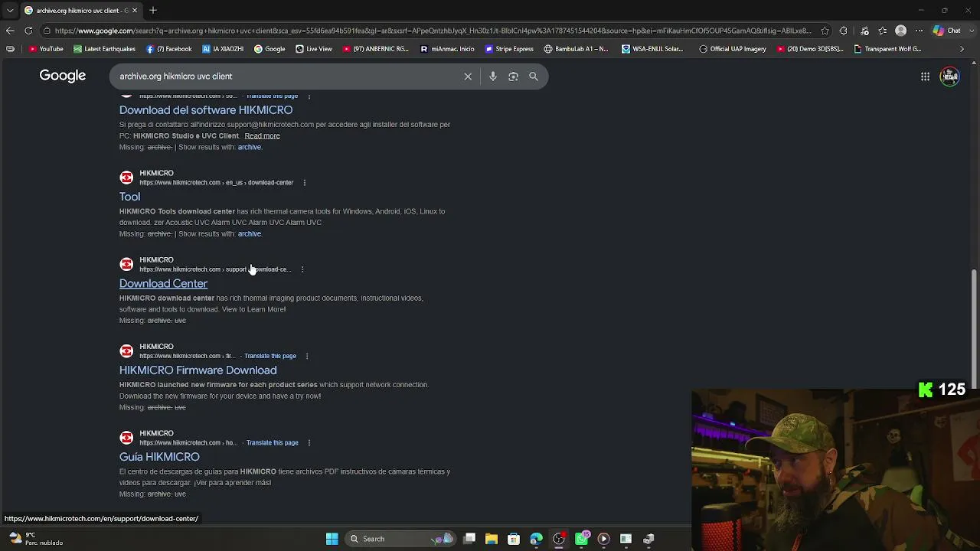Open Task View from the taskbar
The image size is (980, 551).
(469, 539)
